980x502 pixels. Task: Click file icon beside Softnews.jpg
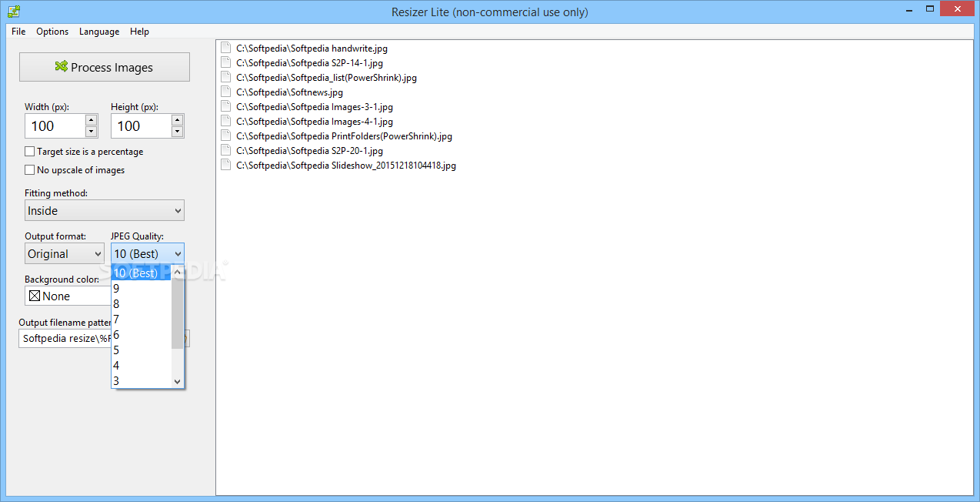tap(225, 92)
